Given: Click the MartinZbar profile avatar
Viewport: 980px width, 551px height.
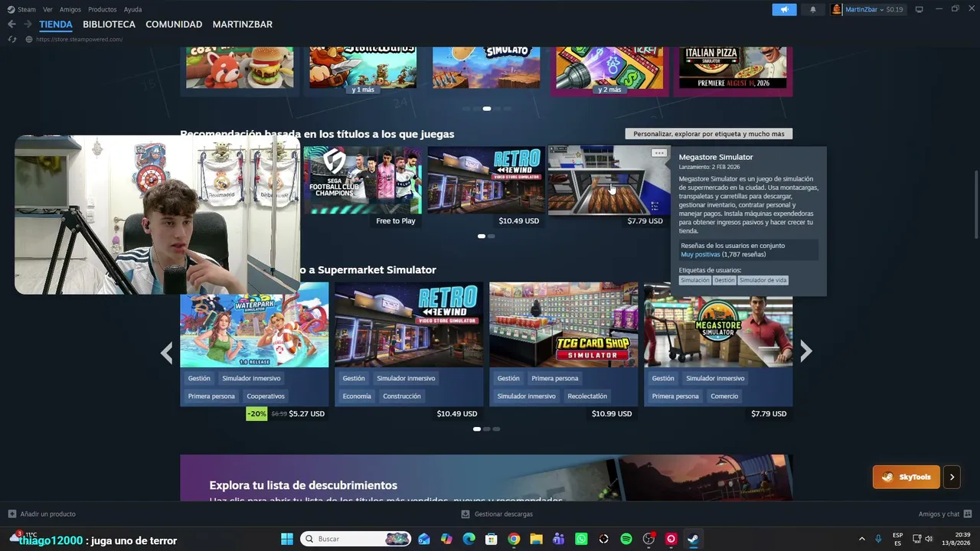Looking at the screenshot, I should [x=837, y=9].
